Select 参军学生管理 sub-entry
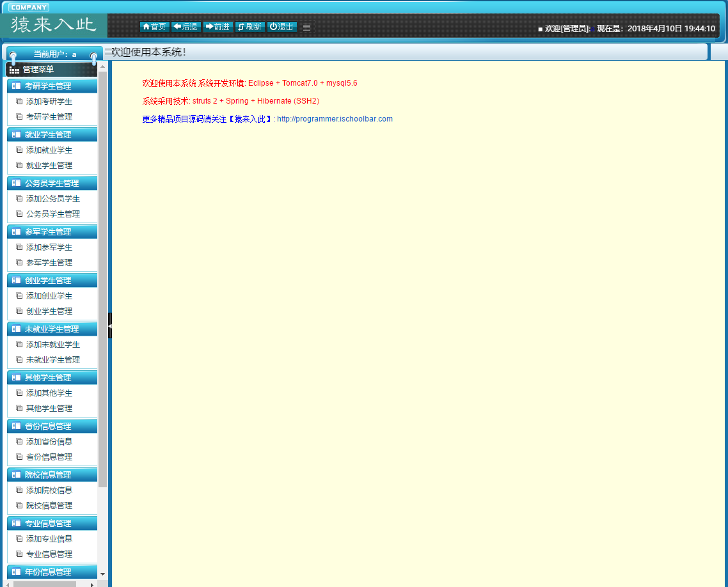 49,263
